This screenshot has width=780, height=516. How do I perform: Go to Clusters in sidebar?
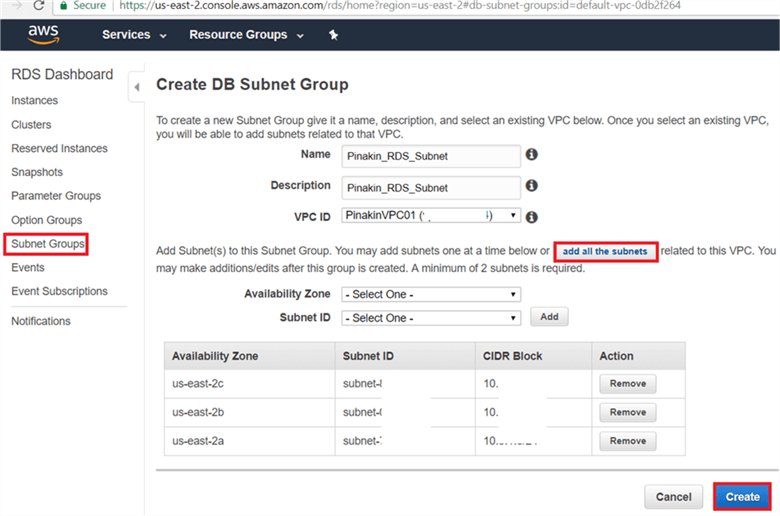click(31, 124)
